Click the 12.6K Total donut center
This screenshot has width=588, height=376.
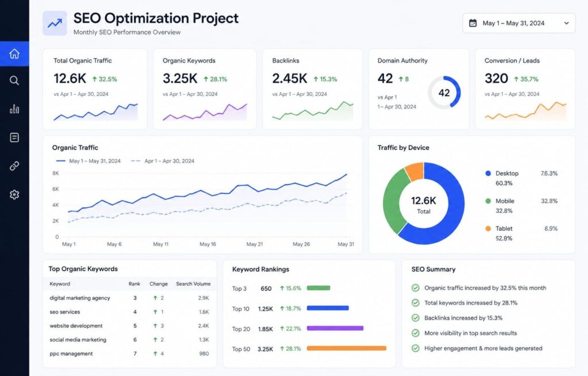coord(424,204)
